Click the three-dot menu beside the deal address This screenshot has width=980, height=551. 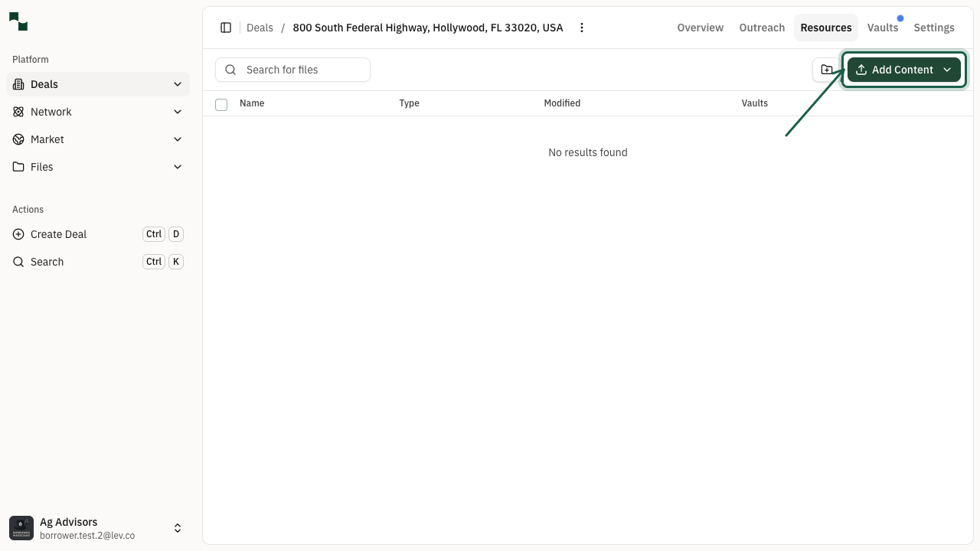coord(582,28)
